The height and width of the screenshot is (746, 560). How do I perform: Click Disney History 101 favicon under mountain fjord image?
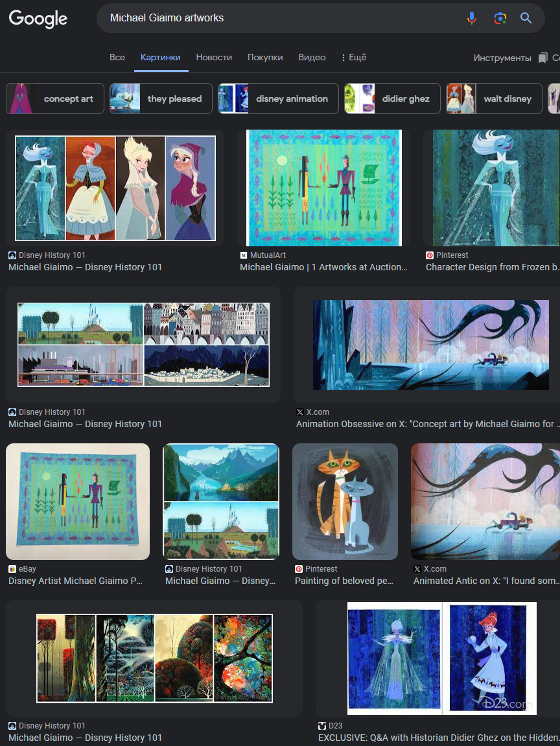[169, 569]
